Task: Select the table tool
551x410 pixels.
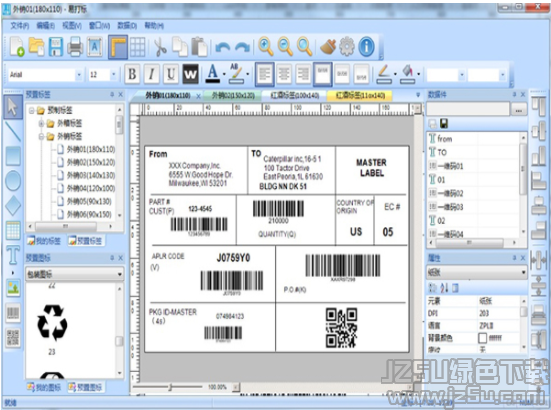Action: coord(13,230)
